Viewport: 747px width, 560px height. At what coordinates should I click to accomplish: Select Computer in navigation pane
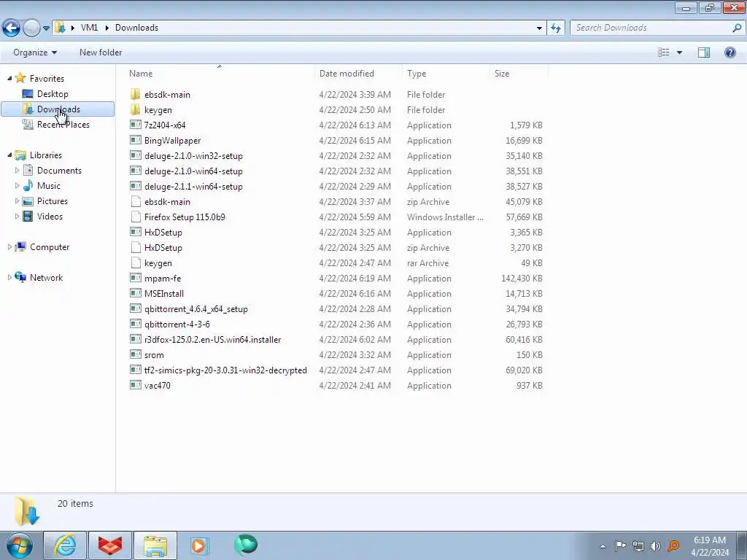point(50,246)
